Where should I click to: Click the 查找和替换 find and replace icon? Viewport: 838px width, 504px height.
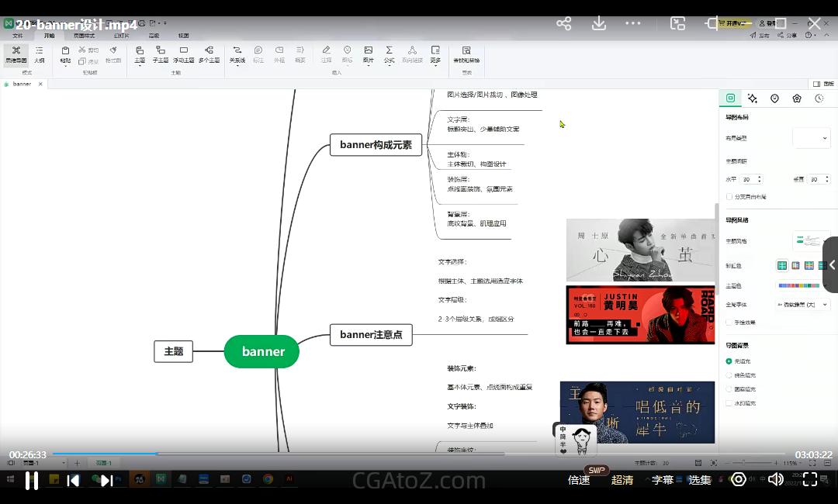point(466,54)
